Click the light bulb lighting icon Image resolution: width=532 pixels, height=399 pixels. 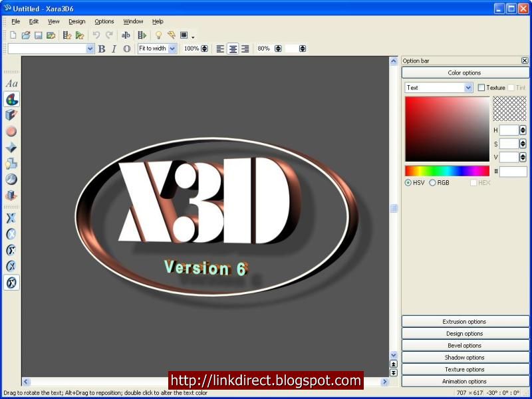[x=158, y=35]
